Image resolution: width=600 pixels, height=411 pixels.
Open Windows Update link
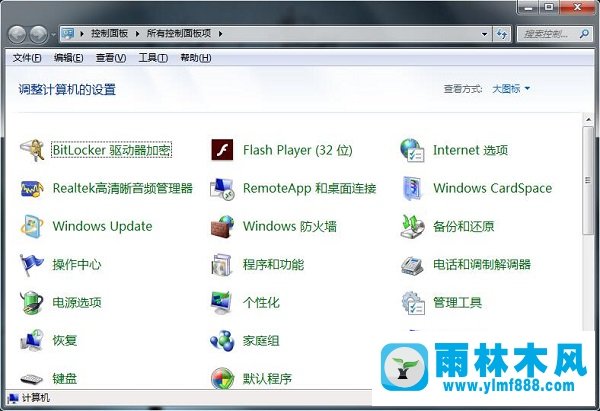pos(103,226)
